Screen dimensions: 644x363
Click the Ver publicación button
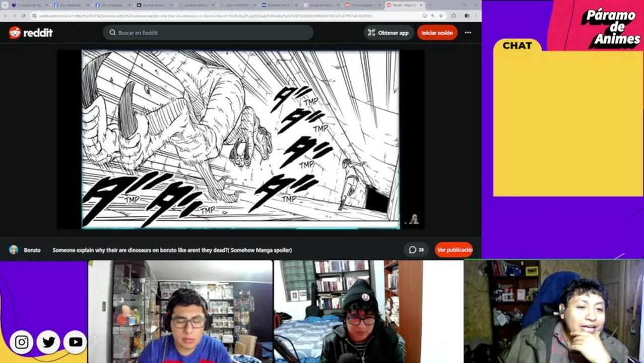[454, 250]
